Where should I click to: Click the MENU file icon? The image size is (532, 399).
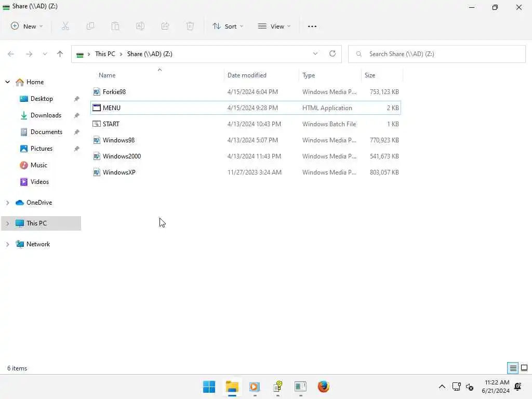click(x=97, y=108)
